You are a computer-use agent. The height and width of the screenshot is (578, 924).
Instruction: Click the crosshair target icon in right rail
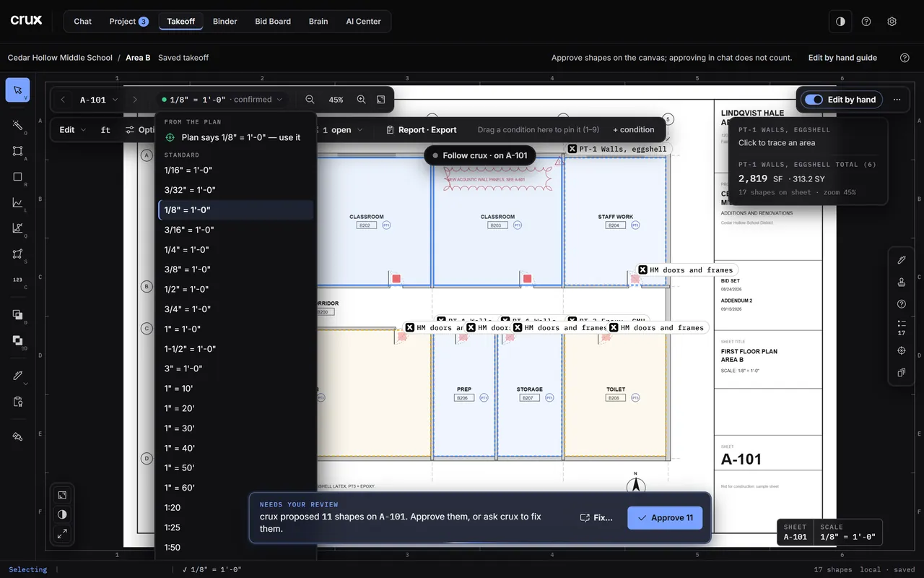pyautogui.click(x=901, y=350)
